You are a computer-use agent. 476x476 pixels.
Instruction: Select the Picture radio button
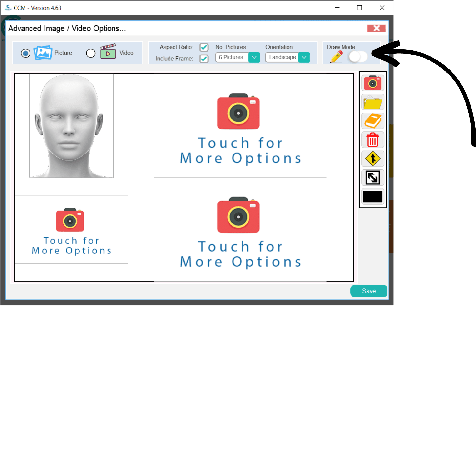(26, 53)
